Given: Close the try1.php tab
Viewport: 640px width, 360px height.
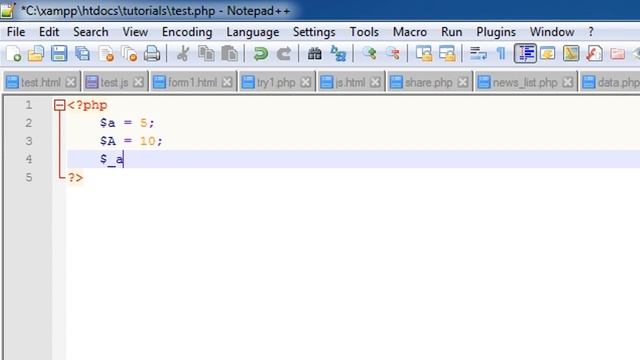Looking at the screenshot, I should point(306,82).
